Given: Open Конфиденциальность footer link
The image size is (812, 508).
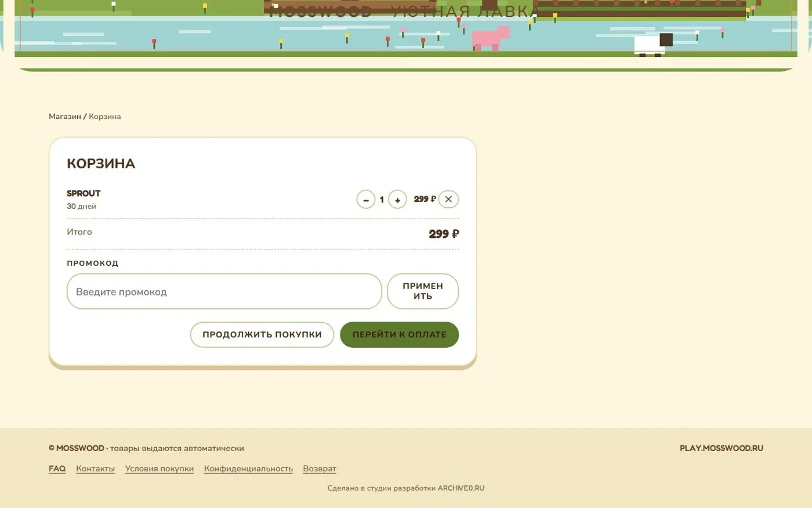Looking at the screenshot, I should pos(248,469).
